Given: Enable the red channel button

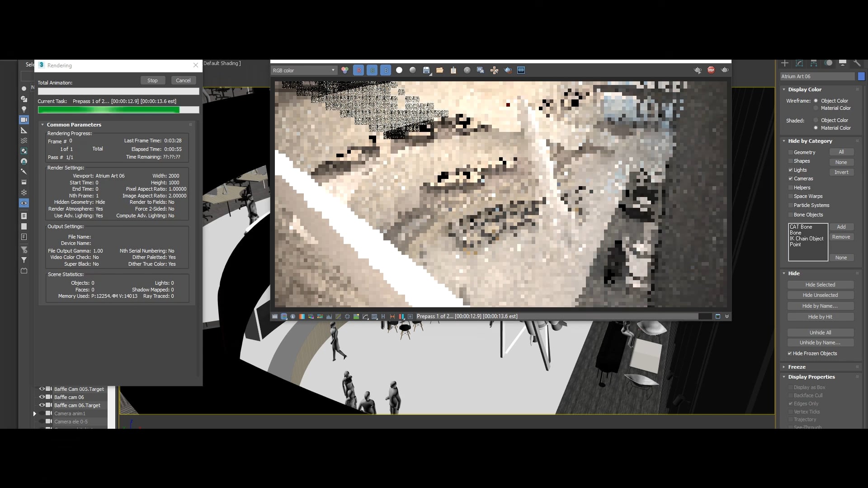Looking at the screenshot, I should click(359, 70).
